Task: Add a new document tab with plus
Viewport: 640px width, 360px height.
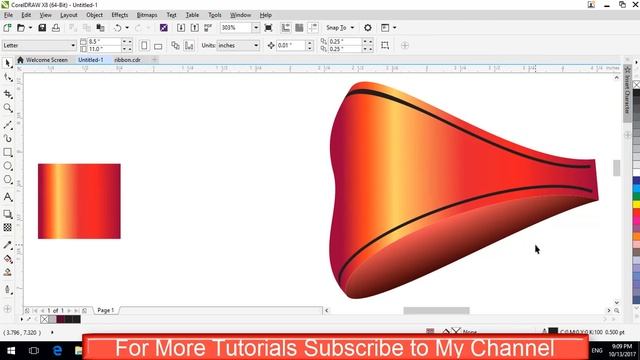Action: tap(154, 60)
